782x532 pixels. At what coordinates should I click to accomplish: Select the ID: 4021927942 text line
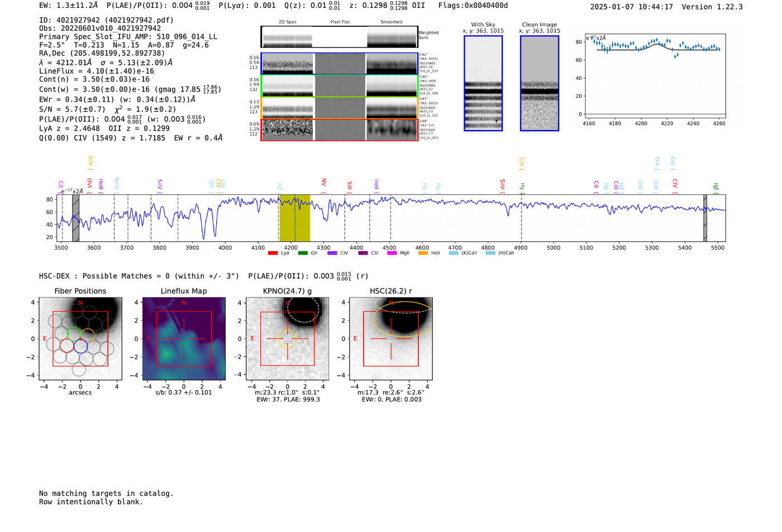(x=106, y=20)
